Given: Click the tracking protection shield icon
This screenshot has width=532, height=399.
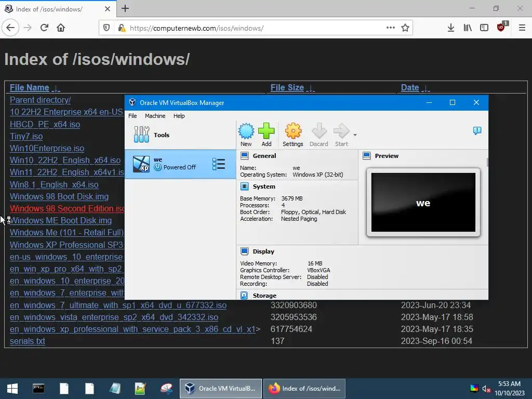Looking at the screenshot, I should coord(107,28).
